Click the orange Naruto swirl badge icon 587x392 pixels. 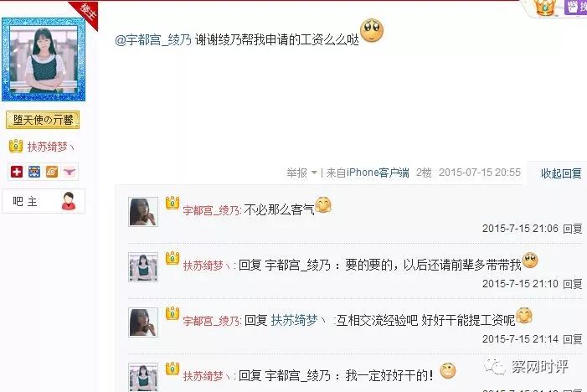click(52, 172)
